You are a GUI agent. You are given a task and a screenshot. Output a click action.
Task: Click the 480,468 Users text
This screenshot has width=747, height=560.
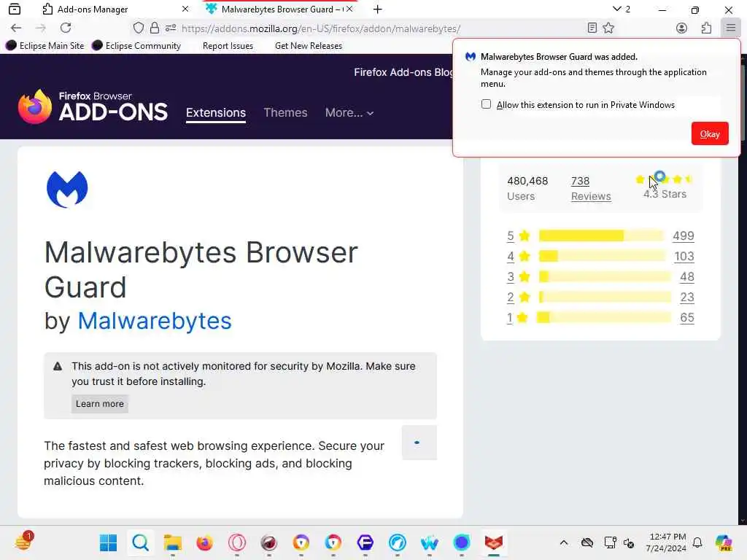pos(527,189)
